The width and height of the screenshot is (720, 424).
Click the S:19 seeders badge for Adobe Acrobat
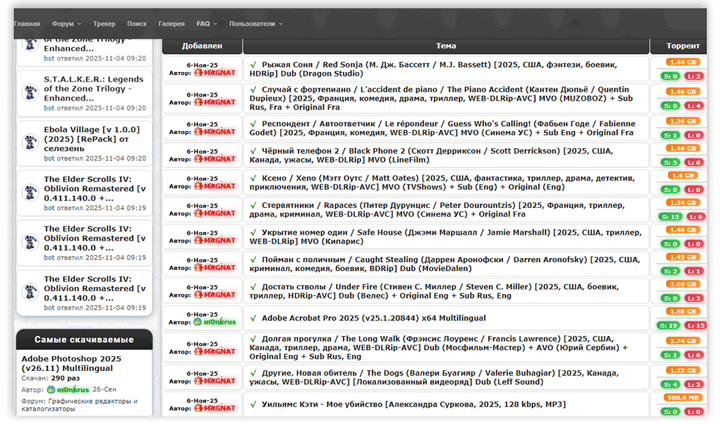click(x=668, y=325)
